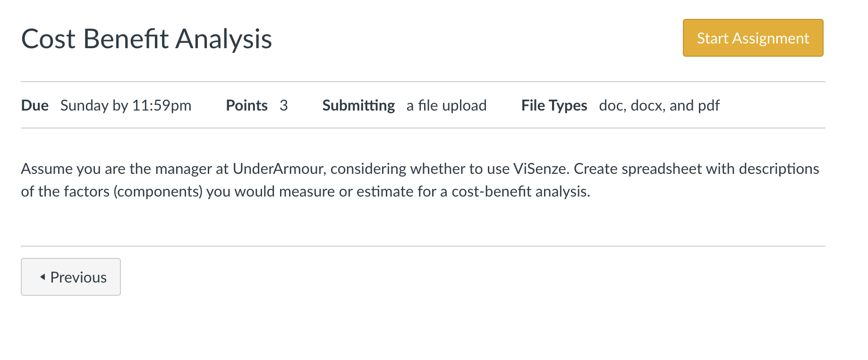
Task: Click the Due label
Action: pos(35,105)
